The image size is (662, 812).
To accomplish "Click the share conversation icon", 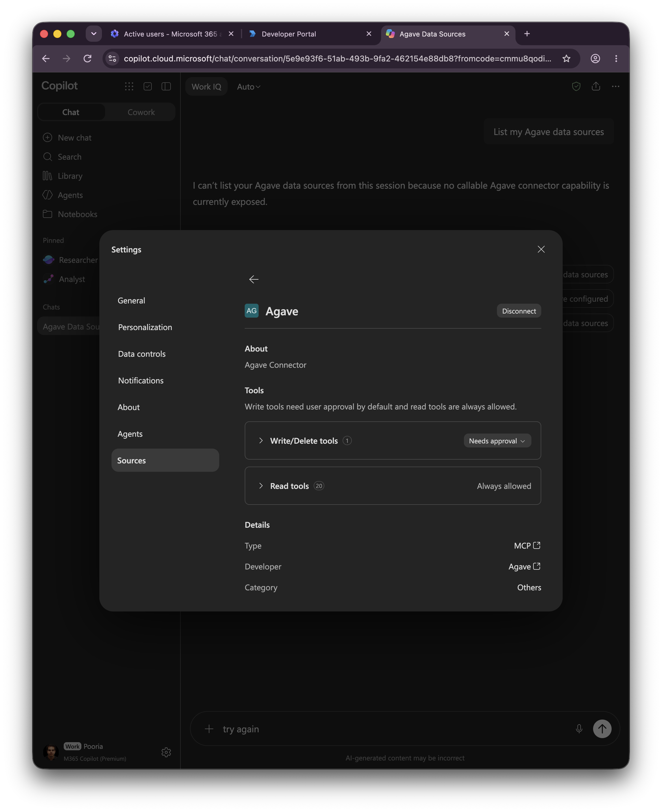I will pos(596,87).
